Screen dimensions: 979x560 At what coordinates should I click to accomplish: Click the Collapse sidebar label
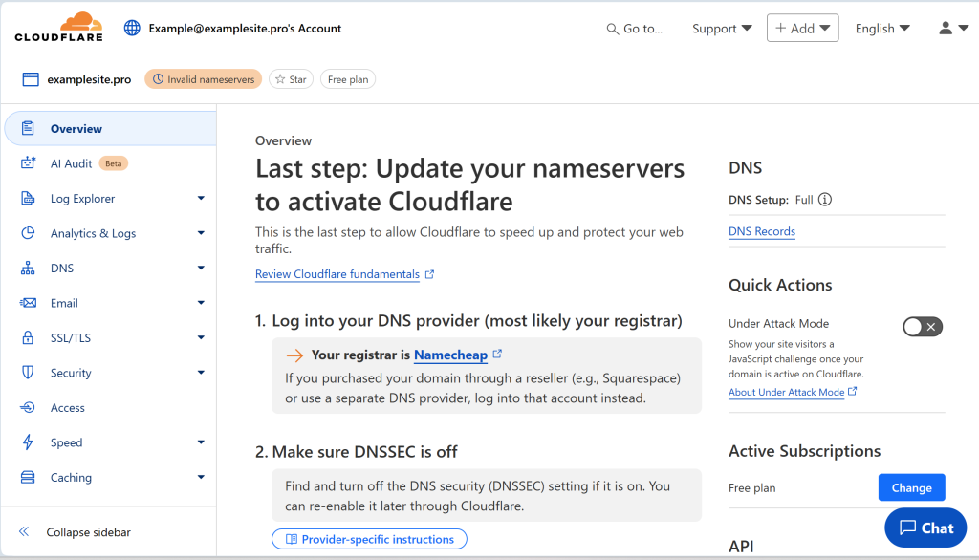click(89, 532)
